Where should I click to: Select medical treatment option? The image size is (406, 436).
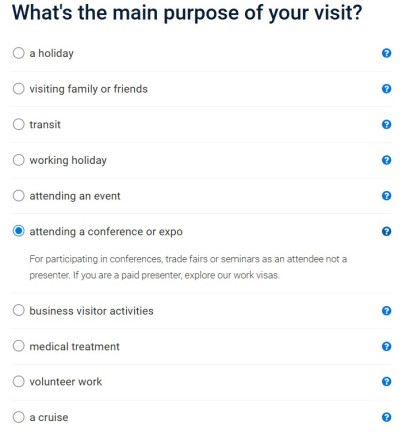(19, 346)
